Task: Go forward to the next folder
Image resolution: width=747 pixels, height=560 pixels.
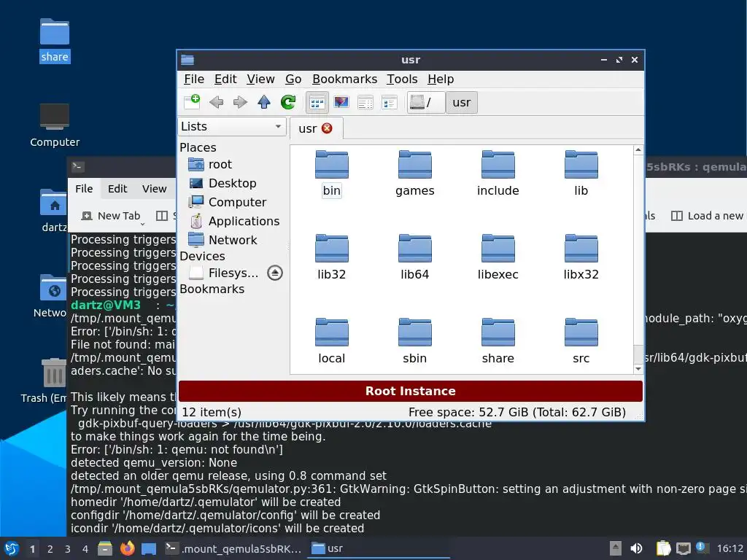Action: (240, 102)
